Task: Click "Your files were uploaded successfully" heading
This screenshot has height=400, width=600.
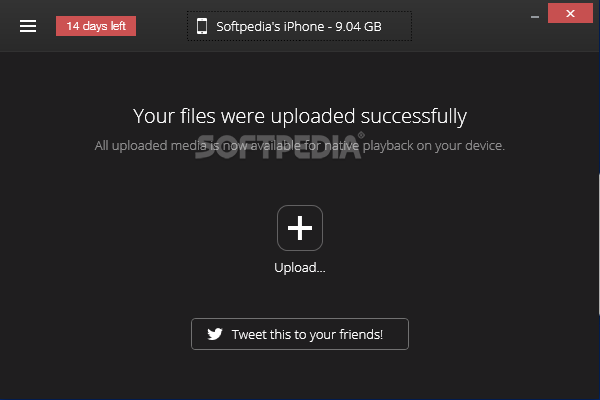Action: [300, 116]
